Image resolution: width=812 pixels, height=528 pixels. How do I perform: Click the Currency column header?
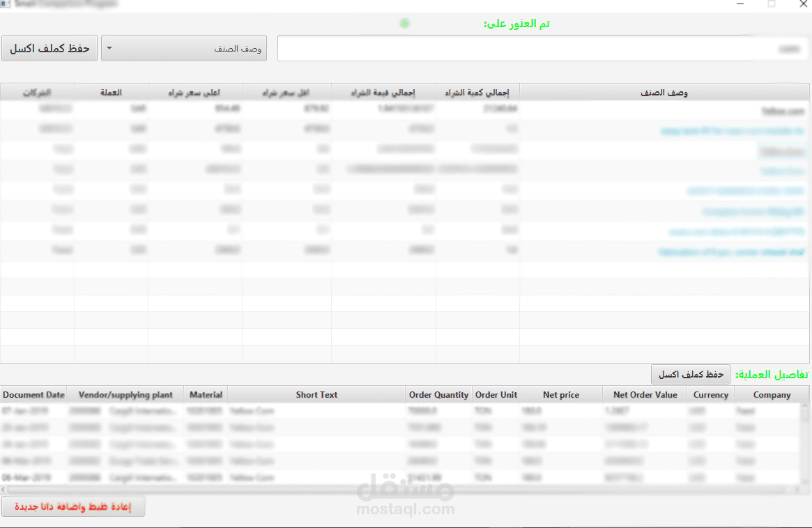click(x=710, y=394)
